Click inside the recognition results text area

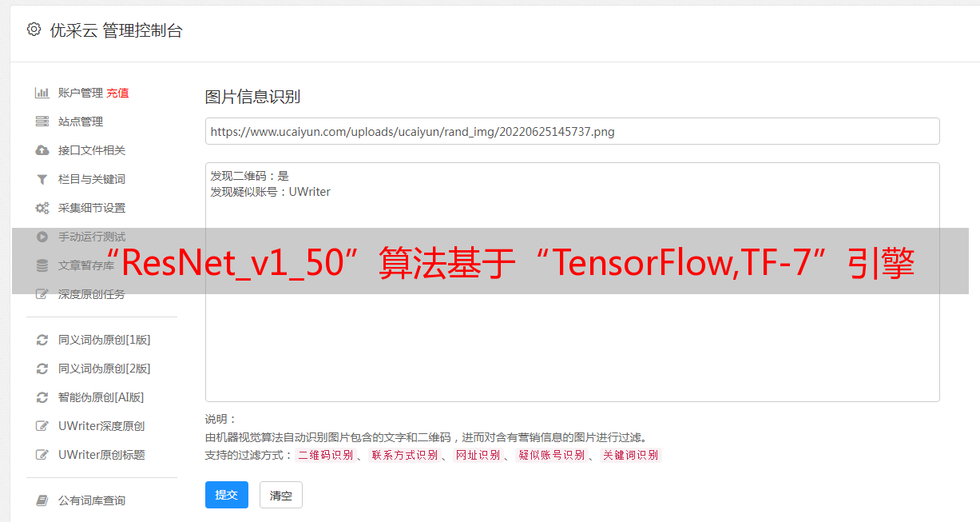tap(572, 281)
